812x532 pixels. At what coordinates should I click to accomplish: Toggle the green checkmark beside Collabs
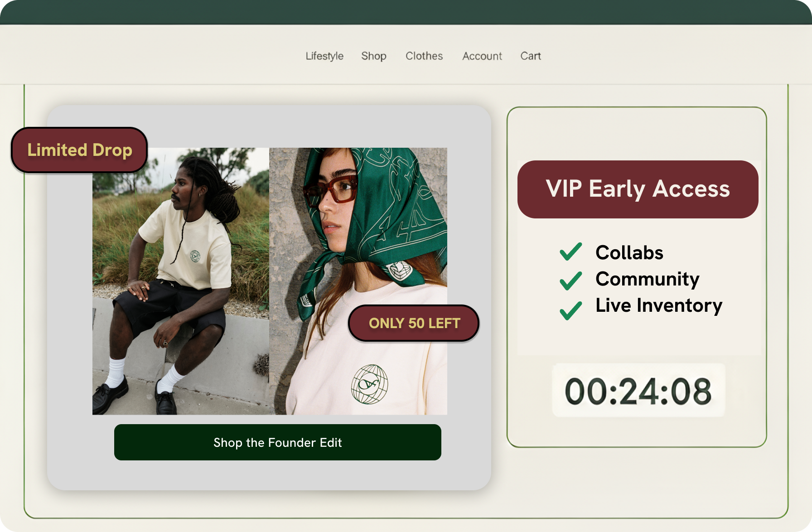click(571, 251)
